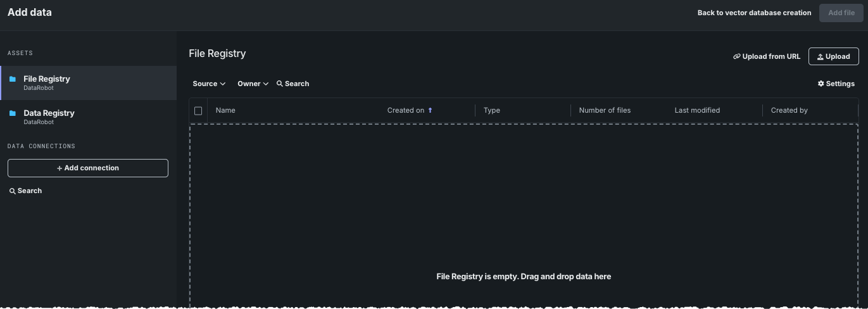Click the File Registry folder icon
Screen dimensions: 868x309
pyautogui.click(x=13, y=79)
